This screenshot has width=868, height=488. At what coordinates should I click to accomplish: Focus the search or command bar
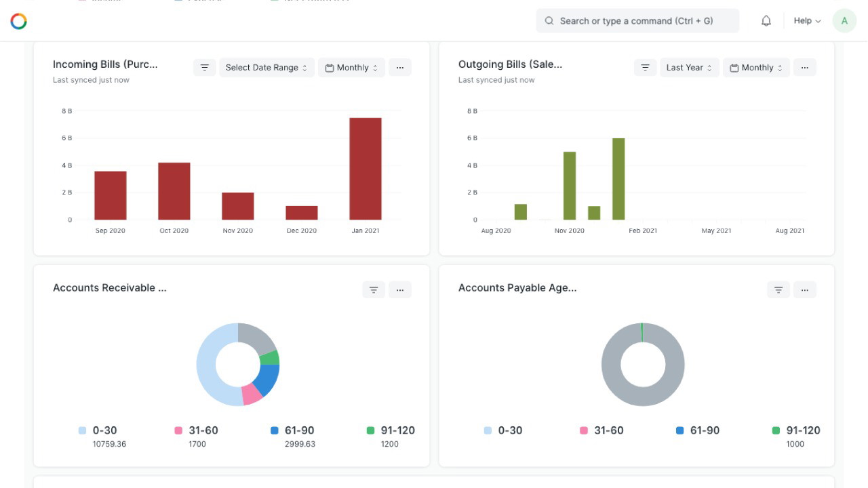(637, 21)
